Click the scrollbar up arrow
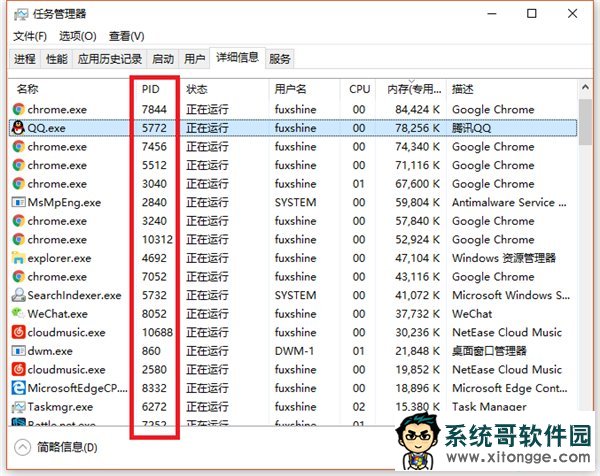Viewport: 600px width, 476px height. (585, 87)
